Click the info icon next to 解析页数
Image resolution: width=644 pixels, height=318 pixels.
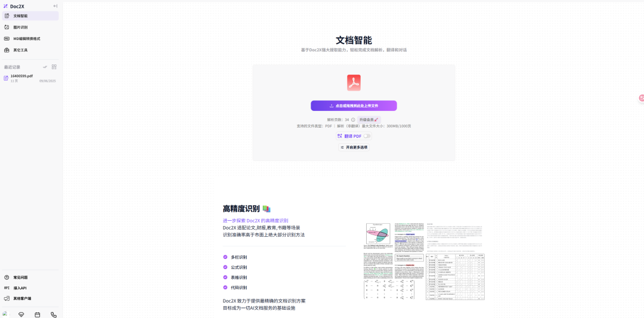[x=353, y=119]
